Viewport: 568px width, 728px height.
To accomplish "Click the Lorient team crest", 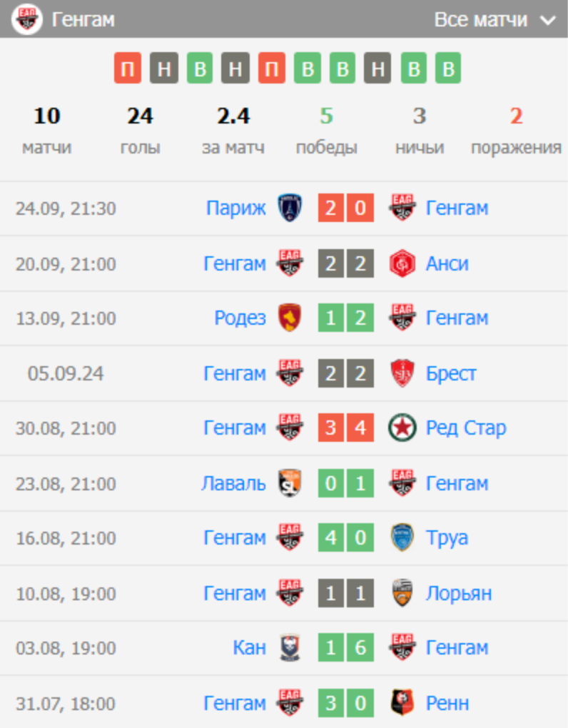I will click(x=402, y=593).
